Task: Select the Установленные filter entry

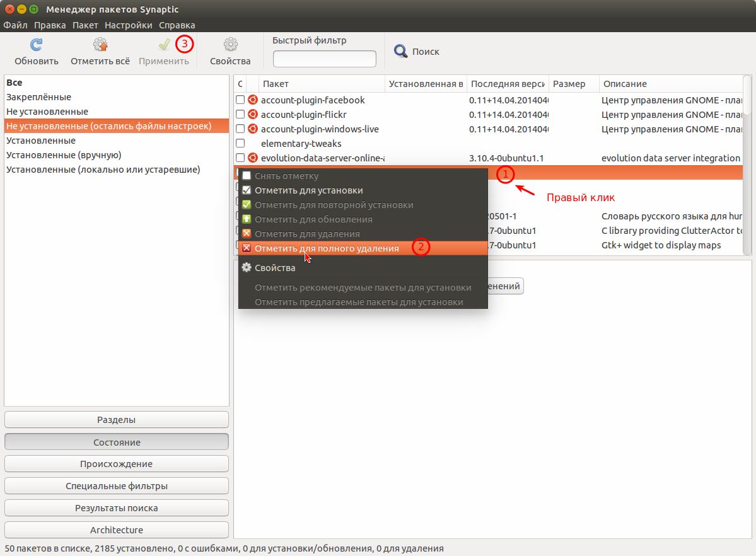Action: (x=116, y=141)
